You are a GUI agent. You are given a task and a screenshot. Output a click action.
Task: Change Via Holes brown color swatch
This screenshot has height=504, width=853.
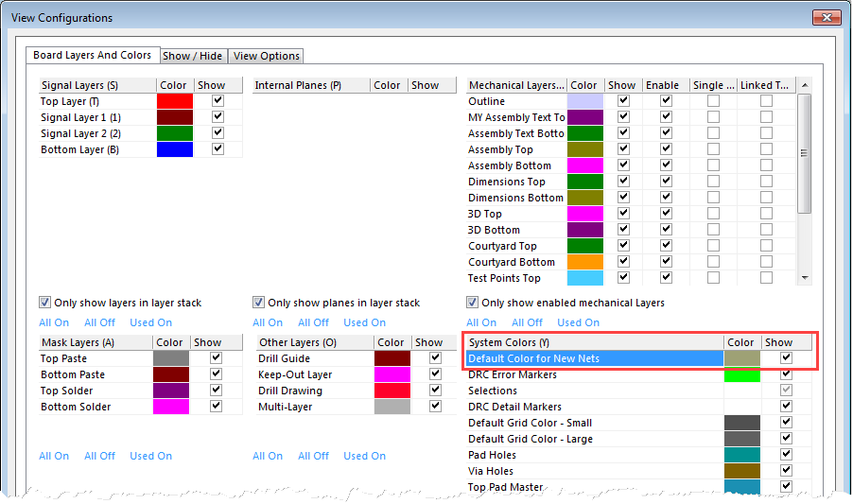(x=742, y=471)
